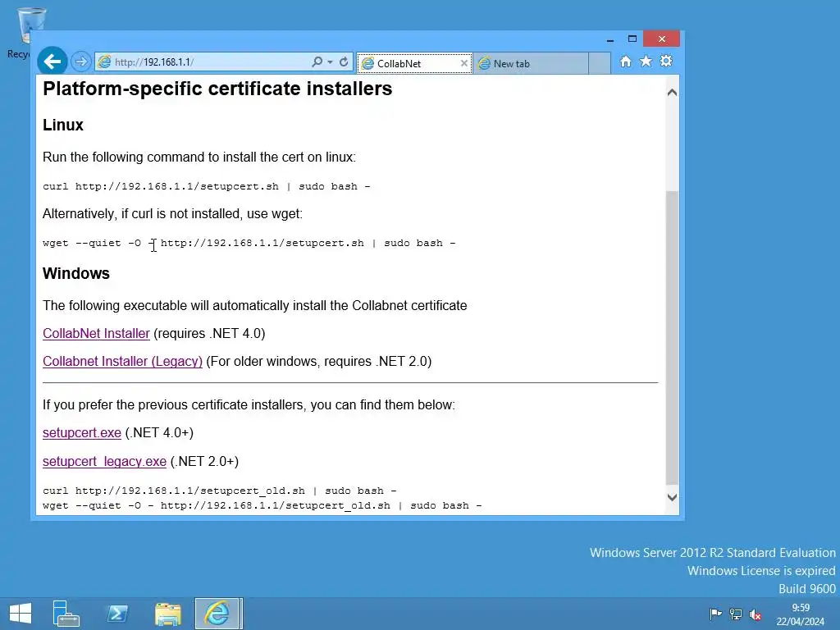This screenshot has width=840, height=630.
Task: Click the scrollbar down arrow
Action: click(673, 497)
